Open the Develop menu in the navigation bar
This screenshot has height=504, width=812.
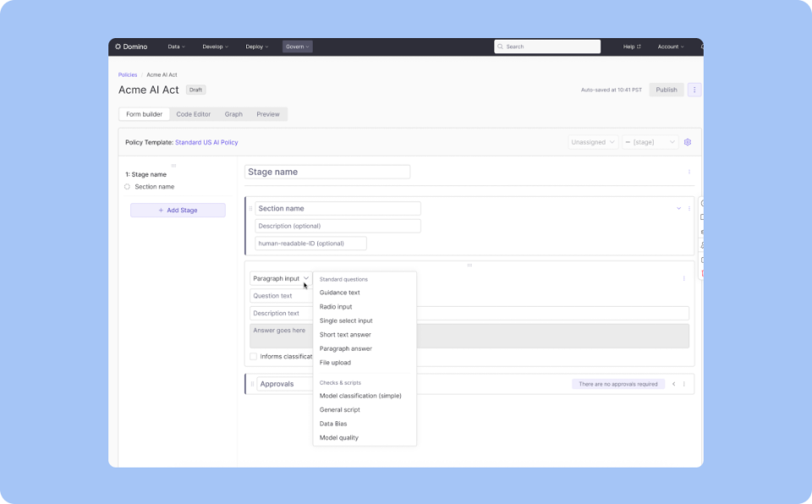click(x=216, y=47)
